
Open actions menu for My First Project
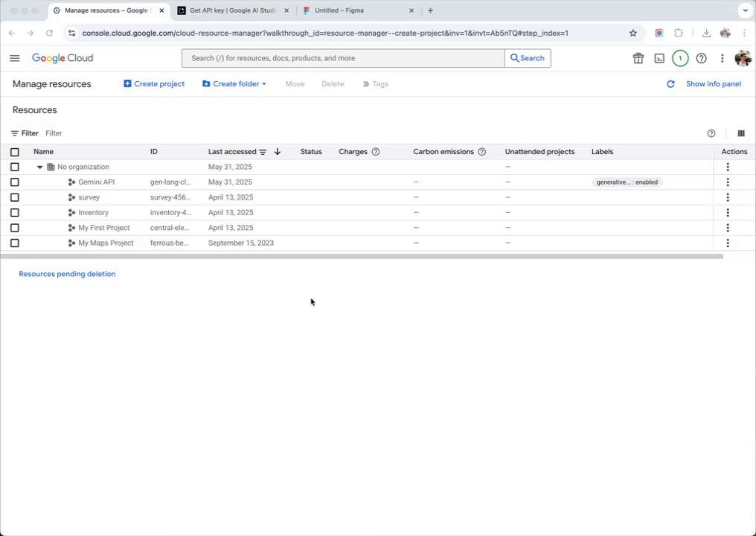tap(728, 228)
